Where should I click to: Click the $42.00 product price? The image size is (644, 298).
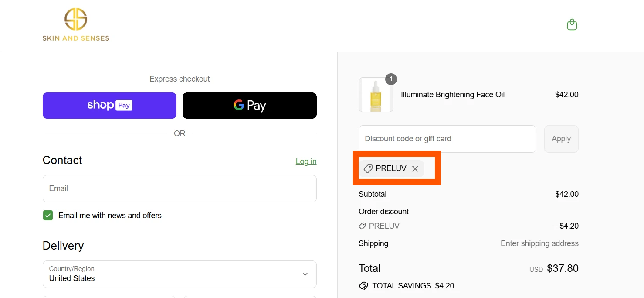(567, 95)
